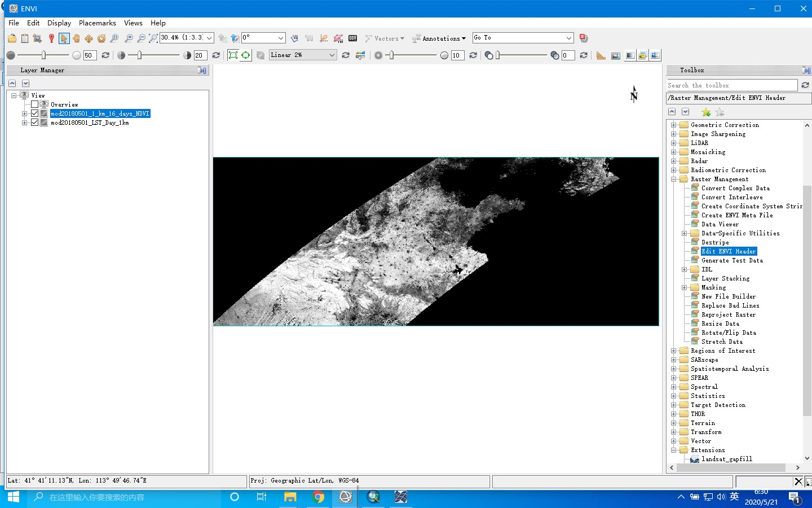Expand the Regions of Interest folder
Image resolution: width=812 pixels, height=508 pixels.
(673, 351)
